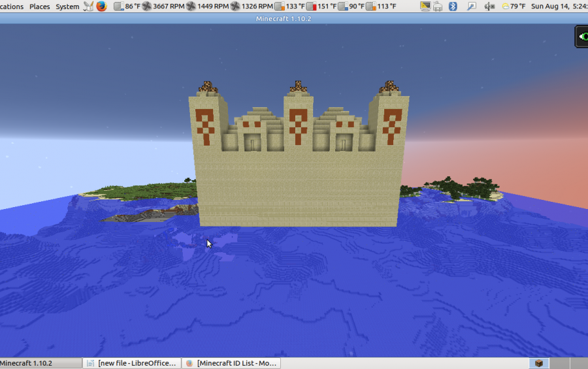The width and height of the screenshot is (588, 369).
Task: Click the 90 °F sensor icon
Action: [343, 6]
